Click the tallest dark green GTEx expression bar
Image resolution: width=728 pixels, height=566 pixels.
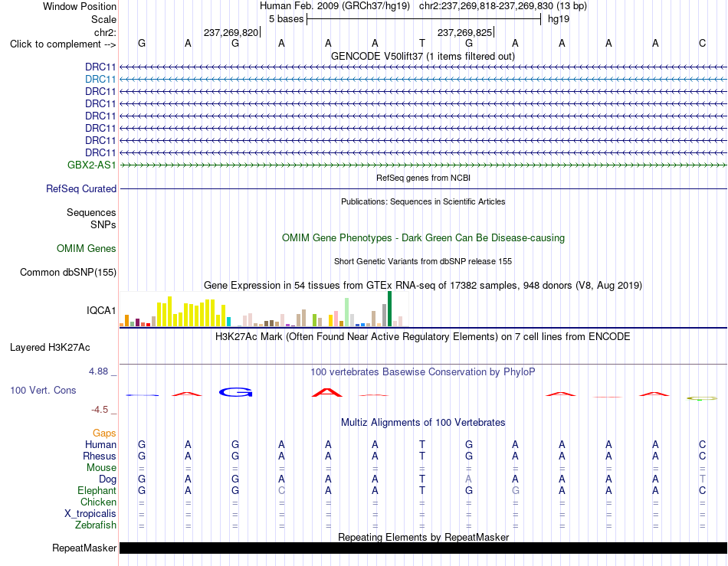(389, 309)
